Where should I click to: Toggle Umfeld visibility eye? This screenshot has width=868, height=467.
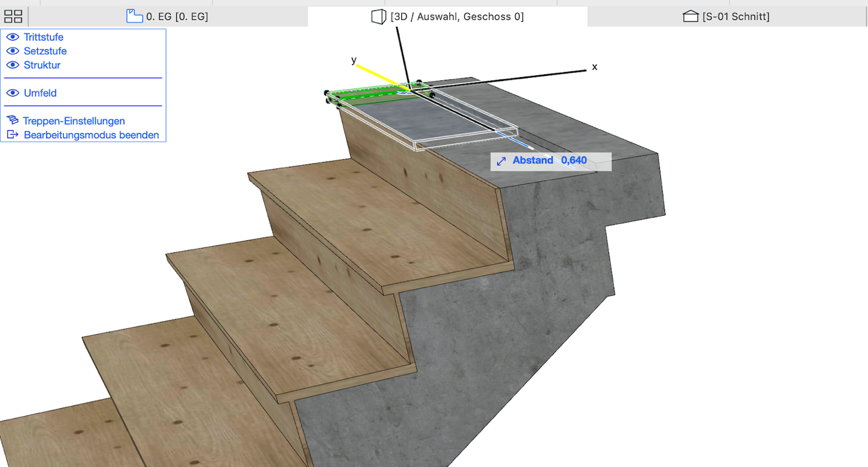click(x=13, y=93)
